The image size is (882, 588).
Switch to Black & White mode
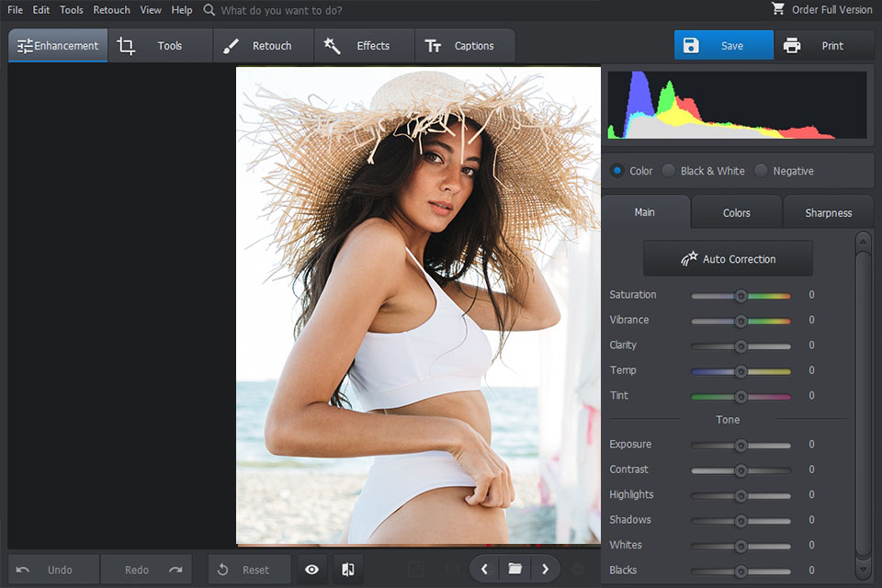click(670, 171)
